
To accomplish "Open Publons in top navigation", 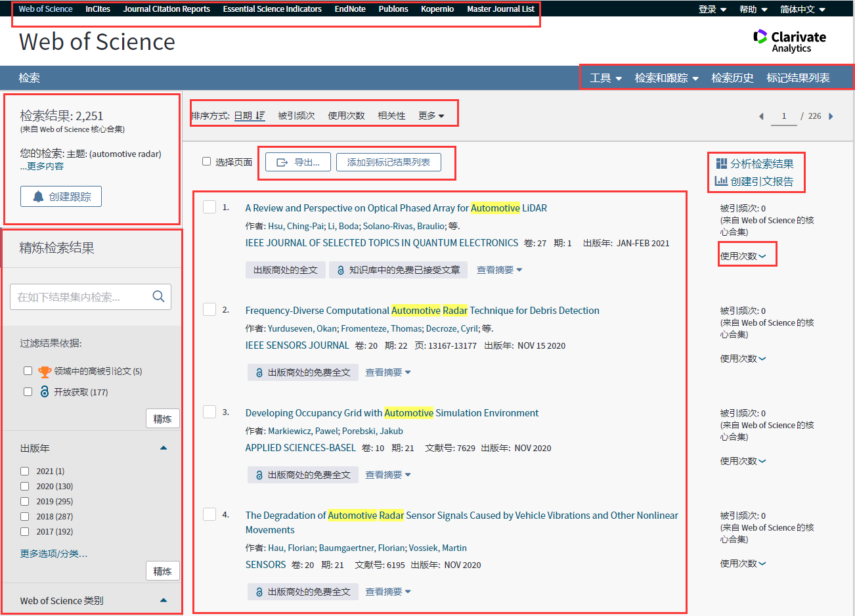I will pos(393,9).
